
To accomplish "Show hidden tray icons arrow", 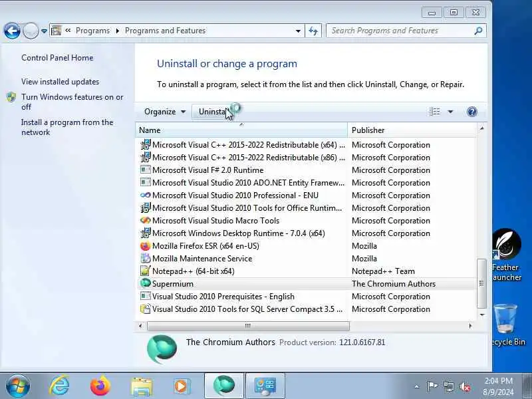I will click(417, 386).
